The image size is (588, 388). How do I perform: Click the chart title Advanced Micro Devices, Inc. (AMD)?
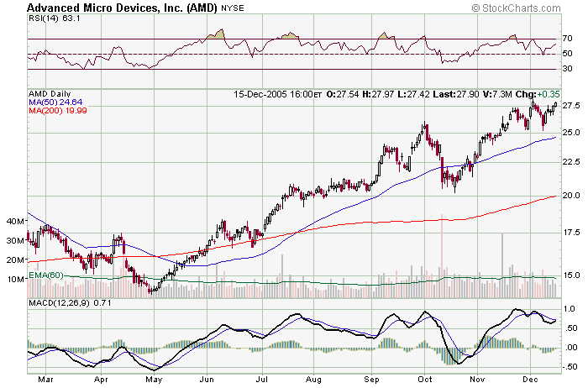(123, 8)
